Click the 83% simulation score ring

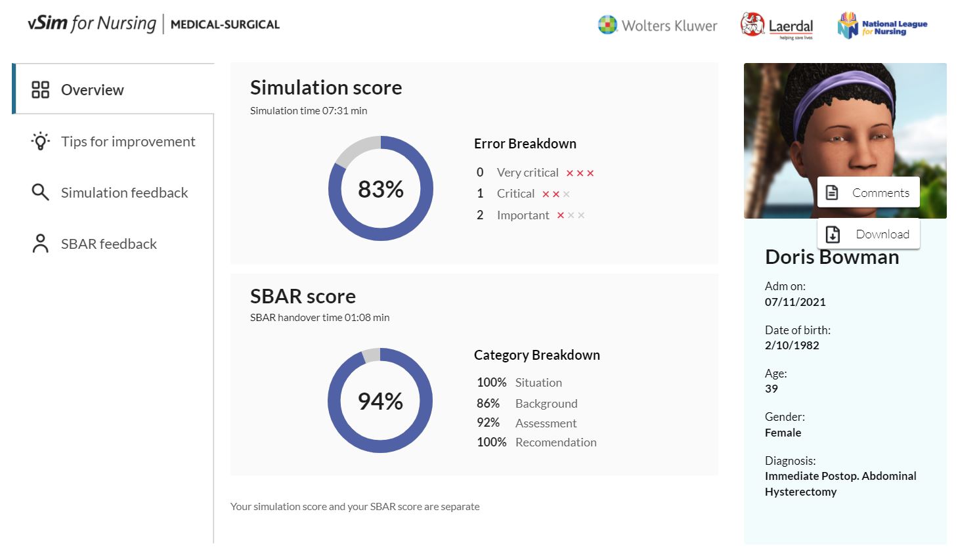point(381,188)
